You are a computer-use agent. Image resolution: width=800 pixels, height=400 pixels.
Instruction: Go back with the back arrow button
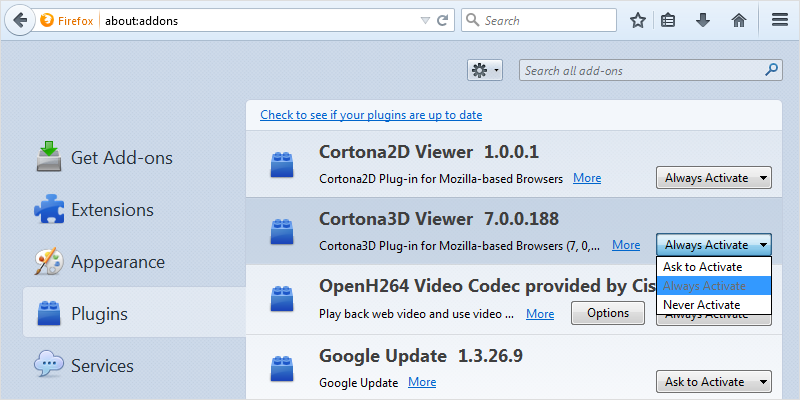pos(19,20)
